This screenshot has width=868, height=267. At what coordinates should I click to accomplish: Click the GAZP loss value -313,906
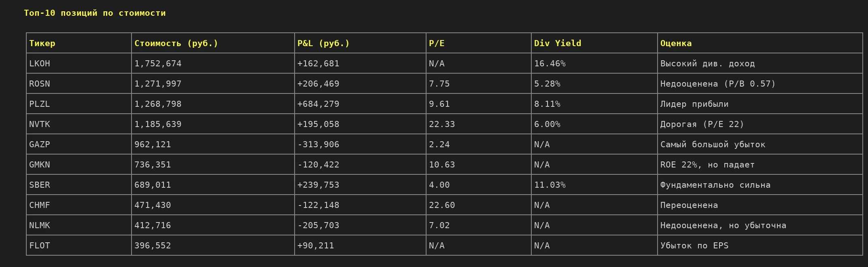click(x=318, y=144)
